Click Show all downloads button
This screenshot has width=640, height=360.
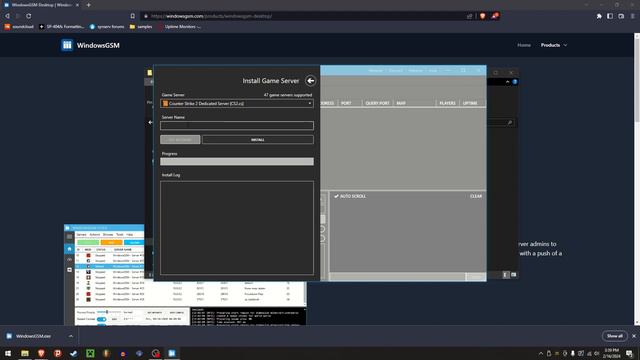(x=614, y=336)
